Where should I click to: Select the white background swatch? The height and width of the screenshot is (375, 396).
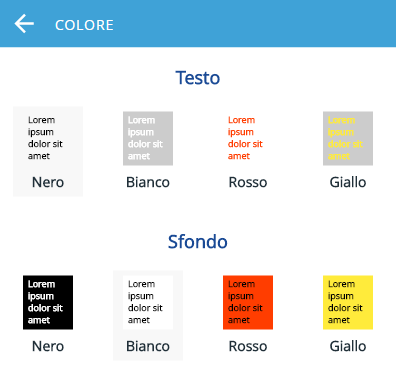point(148,302)
